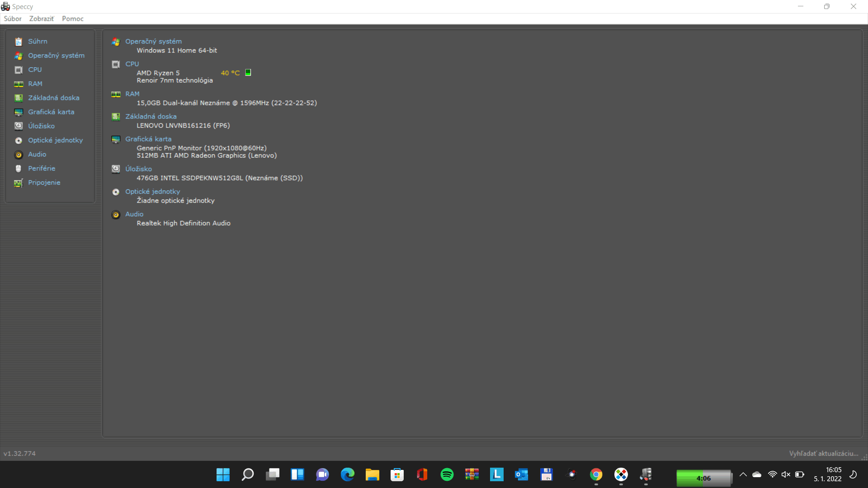Click green CPU temperature indicator icon

(x=248, y=72)
